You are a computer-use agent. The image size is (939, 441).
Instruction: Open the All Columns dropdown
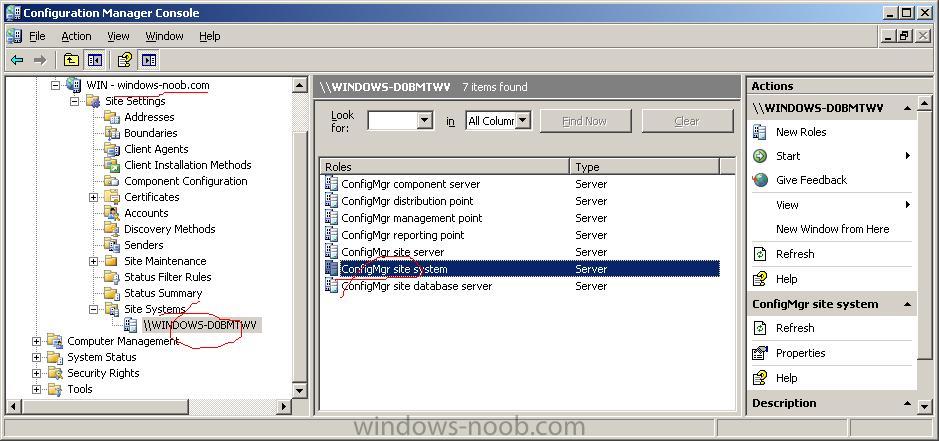pos(523,120)
